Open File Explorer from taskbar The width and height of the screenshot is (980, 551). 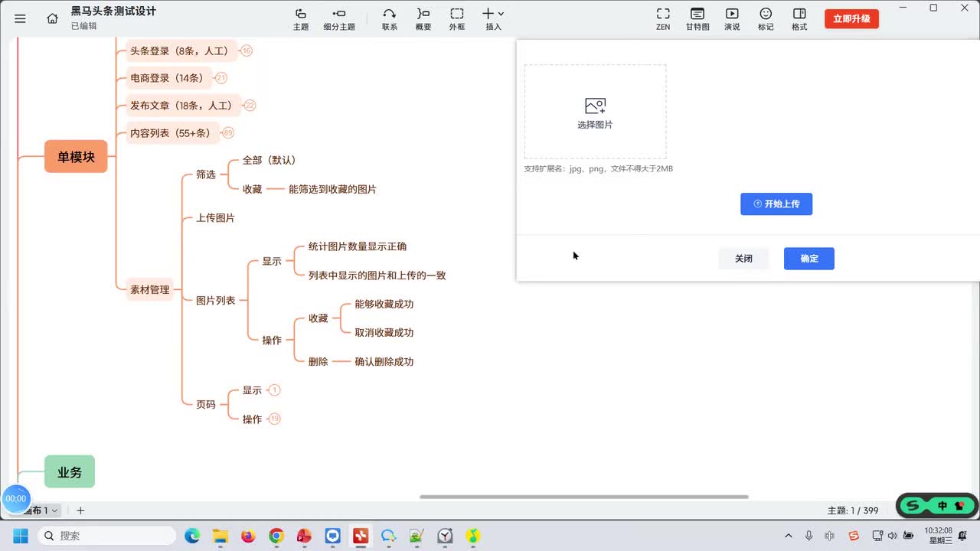pos(220,536)
